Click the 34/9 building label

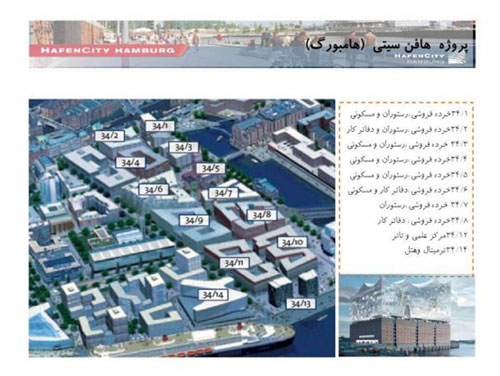194,220
